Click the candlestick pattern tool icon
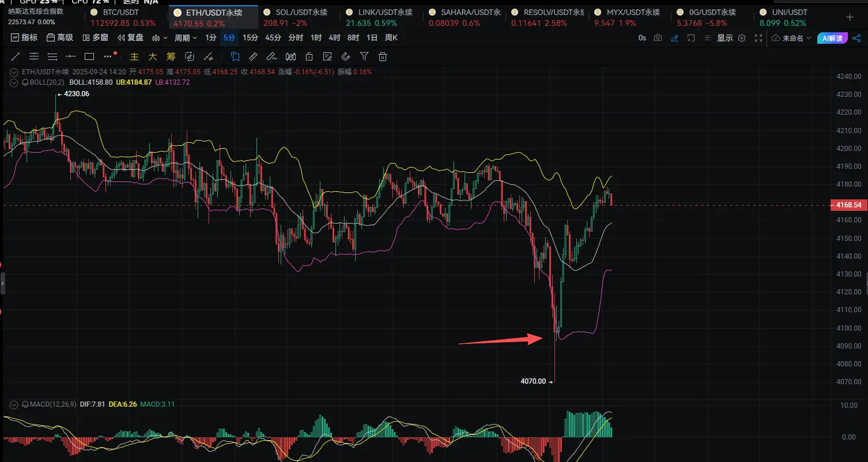 click(x=291, y=56)
